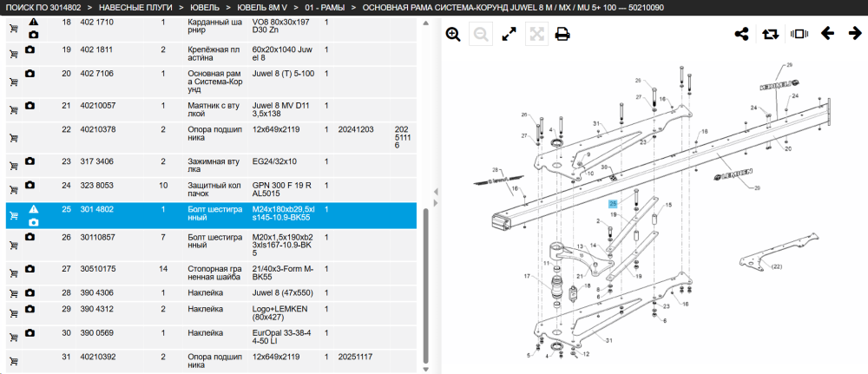This screenshot has width=868, height=374.
Task: Click scrollbar up arrow in parts list
Action: point(425,23)
